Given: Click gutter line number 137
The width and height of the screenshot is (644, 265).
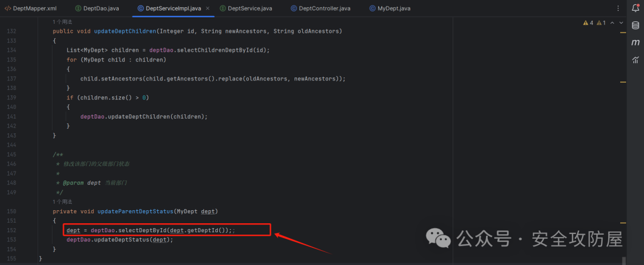Looking at the screenshot, I should tap(11, 79).
